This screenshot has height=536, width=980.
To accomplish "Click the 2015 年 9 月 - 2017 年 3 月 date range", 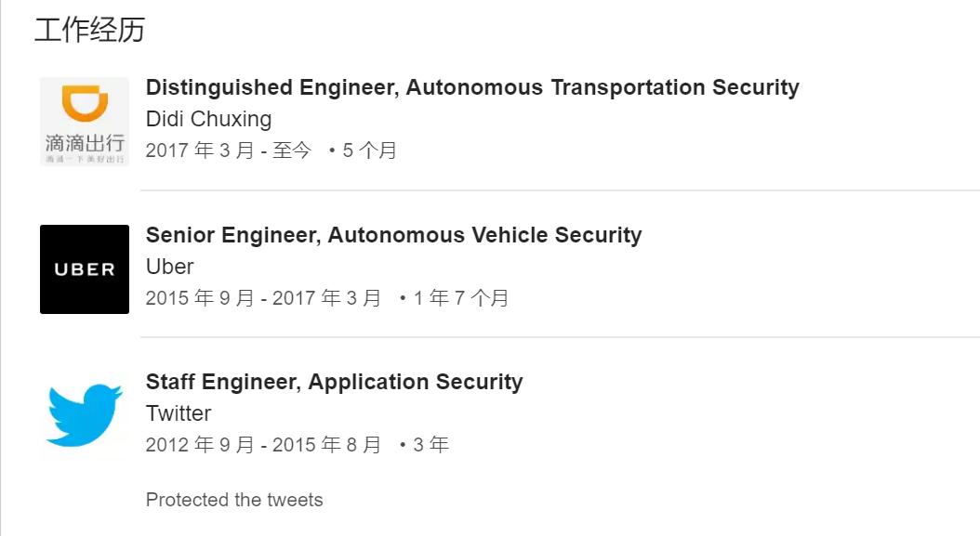I will pos(263,298).
